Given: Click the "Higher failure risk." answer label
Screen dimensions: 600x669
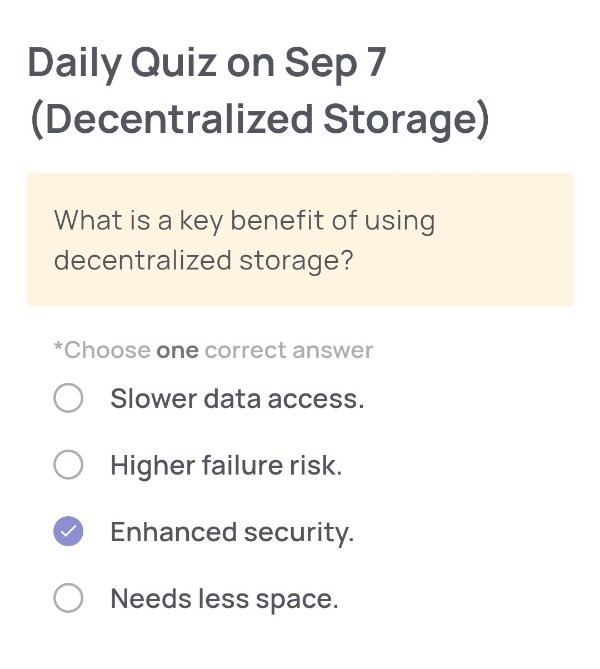Looking at the screenshot, I should (226, 465).
